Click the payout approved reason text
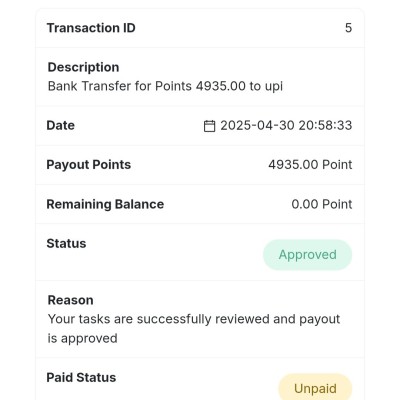The image size is (400, 400). [194, 329]
